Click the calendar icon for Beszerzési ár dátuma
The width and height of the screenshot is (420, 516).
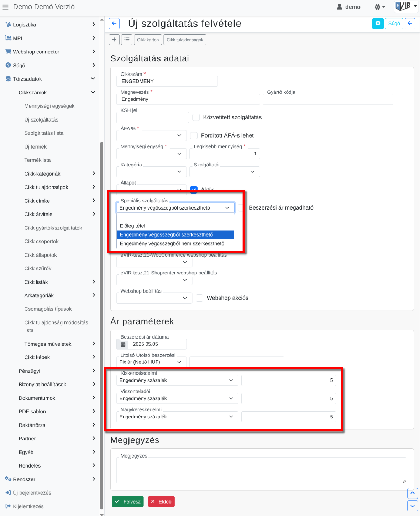coord(123,344)
